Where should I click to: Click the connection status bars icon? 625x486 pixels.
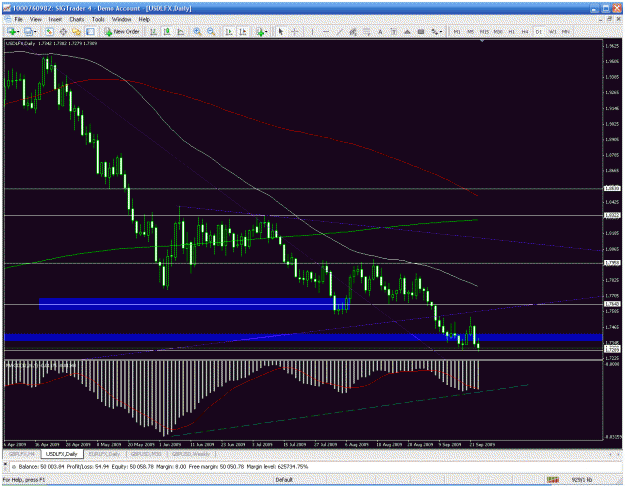pyautogui.click(x=552, y=480)
